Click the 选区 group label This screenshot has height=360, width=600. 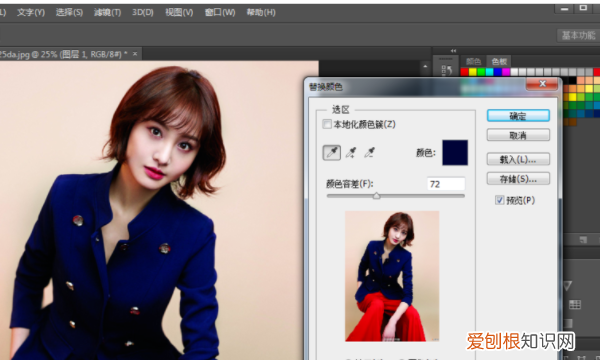click(341, 110)
